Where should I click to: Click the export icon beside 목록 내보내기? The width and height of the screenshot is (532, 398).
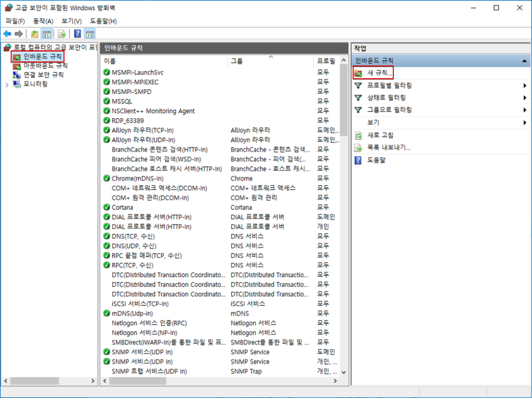click(x=358, y=148)
